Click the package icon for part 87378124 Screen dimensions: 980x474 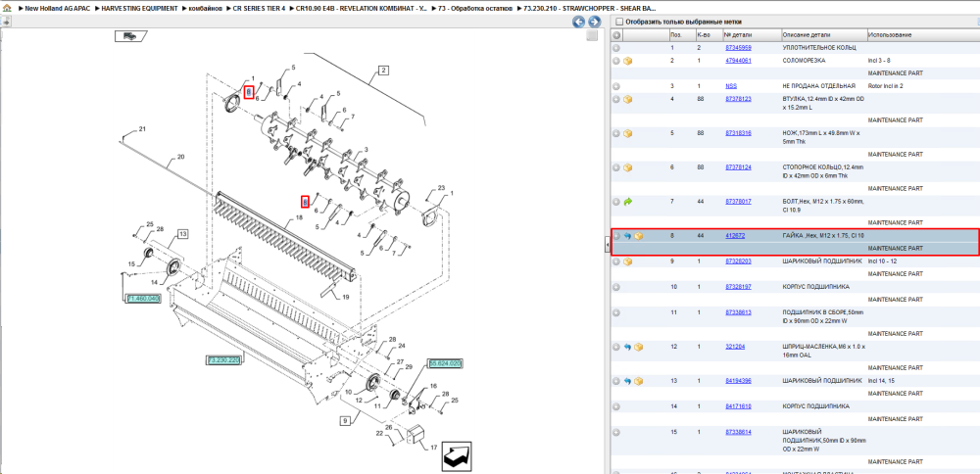pyautogui.click(x=627, y=167)
